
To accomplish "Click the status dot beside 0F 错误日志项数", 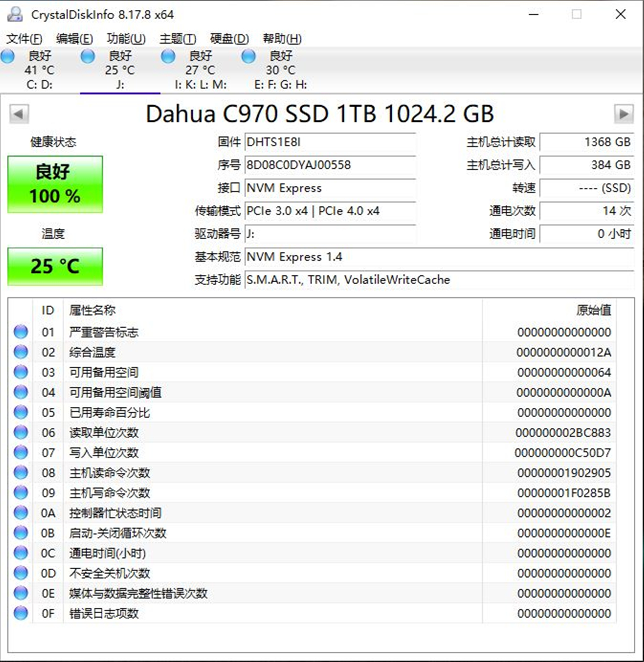I will [x=20, y=613].
